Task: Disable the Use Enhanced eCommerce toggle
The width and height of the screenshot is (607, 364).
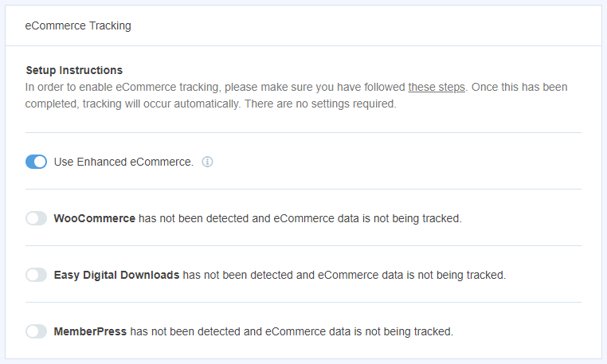Action: [x=36, y=162]
